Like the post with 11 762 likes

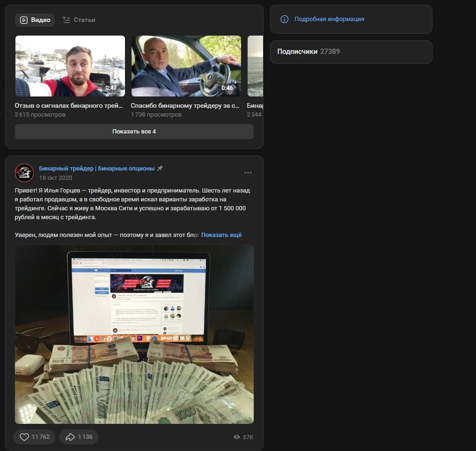click(x=34, y=437)
